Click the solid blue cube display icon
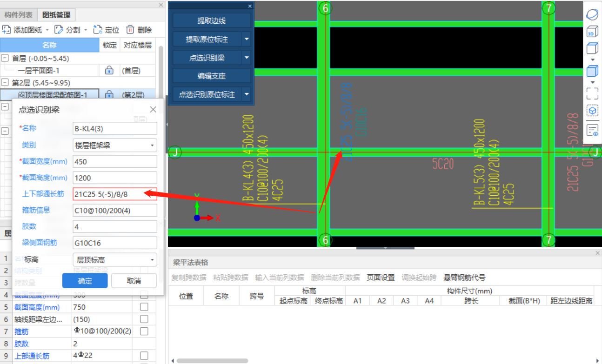 click(592, 71)
